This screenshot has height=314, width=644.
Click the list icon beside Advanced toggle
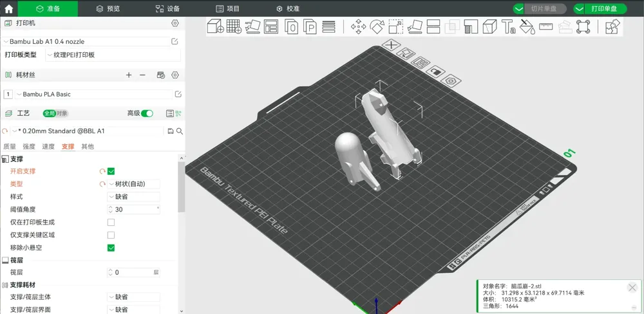[169, 113]
